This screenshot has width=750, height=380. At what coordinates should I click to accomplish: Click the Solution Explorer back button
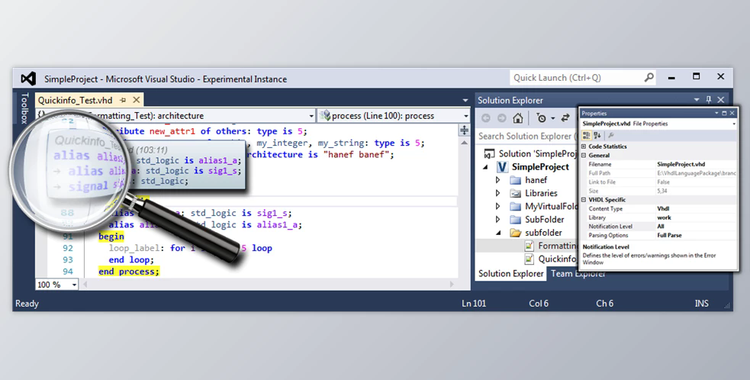pos(485,118)
